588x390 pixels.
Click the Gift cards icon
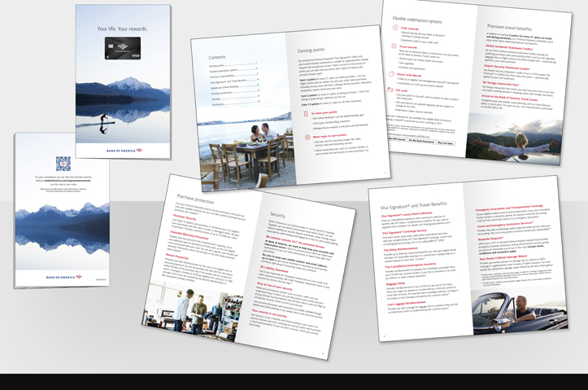click(x=390, y=90)
